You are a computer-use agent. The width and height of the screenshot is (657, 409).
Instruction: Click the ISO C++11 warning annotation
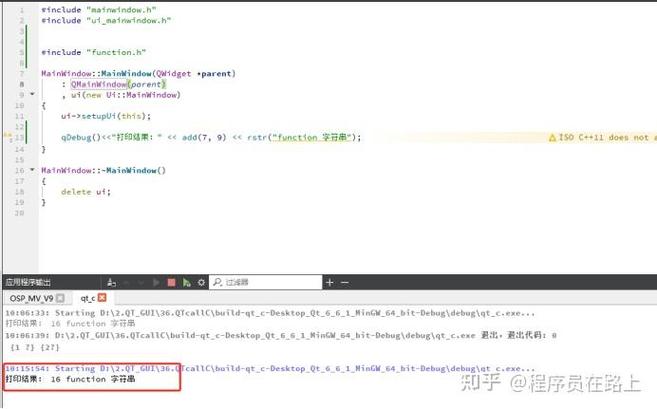click(602, 138)
